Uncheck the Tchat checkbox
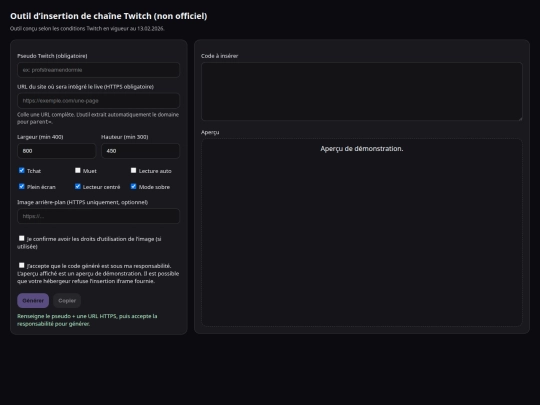The image size is (540, 405). tap(22, 170)
